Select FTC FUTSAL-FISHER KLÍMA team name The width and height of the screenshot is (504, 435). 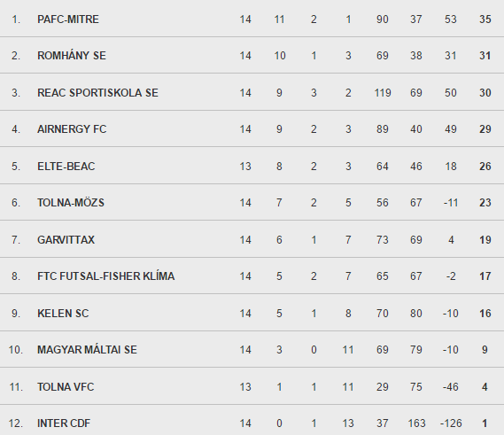pyautogui.click(x=106, y=276)
